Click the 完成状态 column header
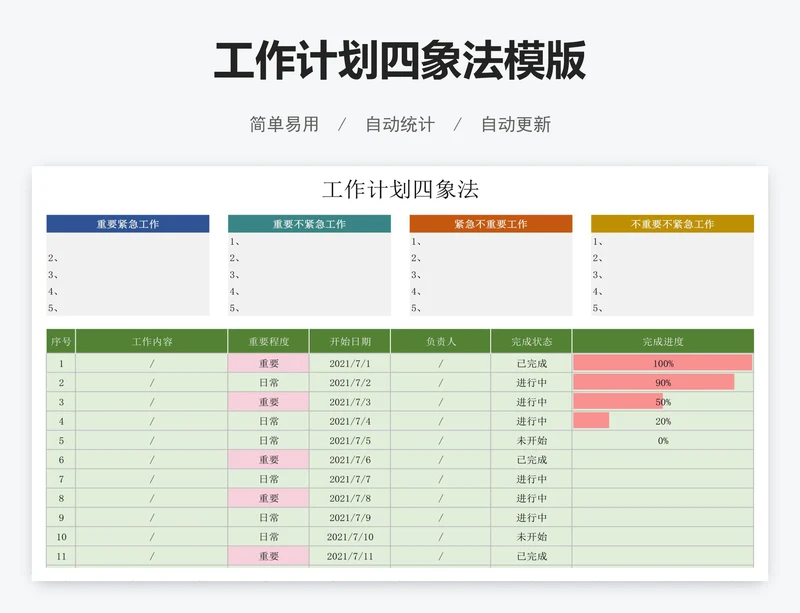This screenshot has height=613, width=800. tap(531, 341)
